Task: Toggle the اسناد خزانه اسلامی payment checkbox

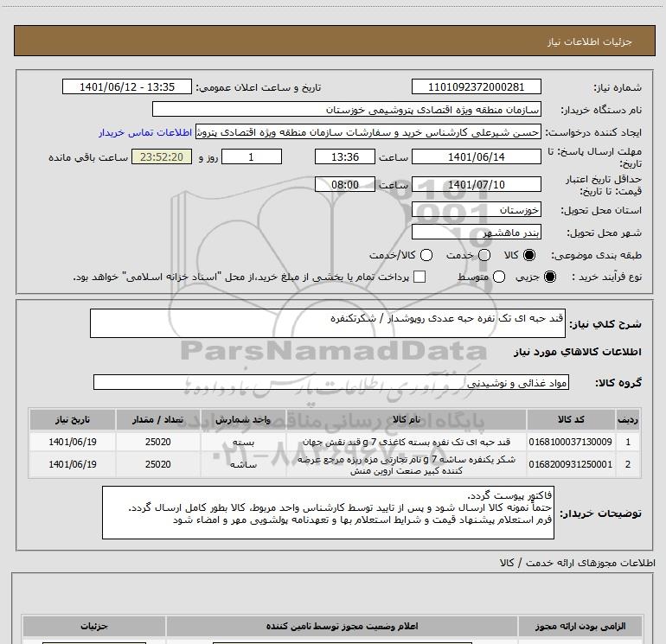Action: (x=419, y=277)
